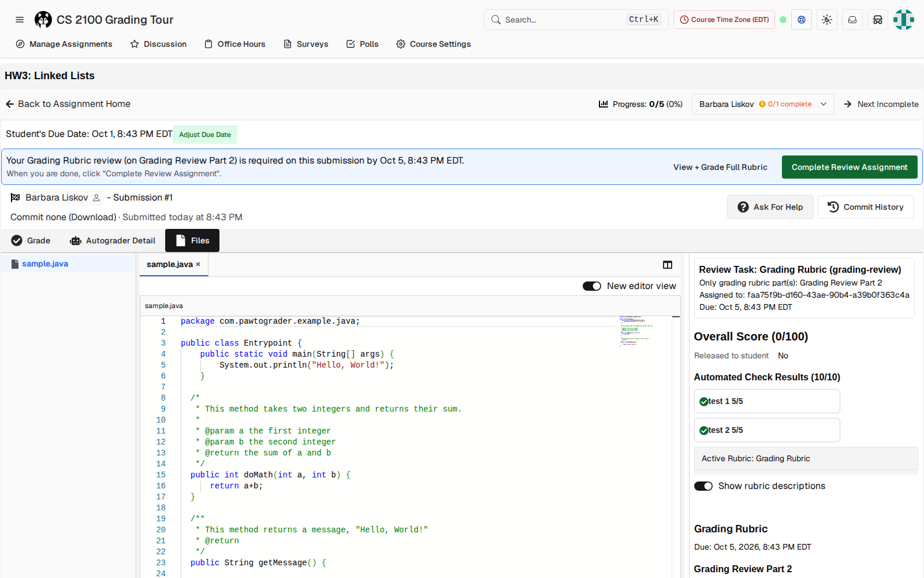
Task: Click the Next Incomplete arrow icon
Action: pos(848,104)
